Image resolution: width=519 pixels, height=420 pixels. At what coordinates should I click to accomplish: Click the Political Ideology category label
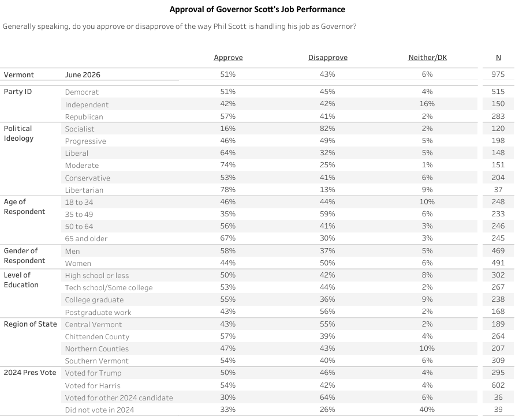[x=18, y=133]
